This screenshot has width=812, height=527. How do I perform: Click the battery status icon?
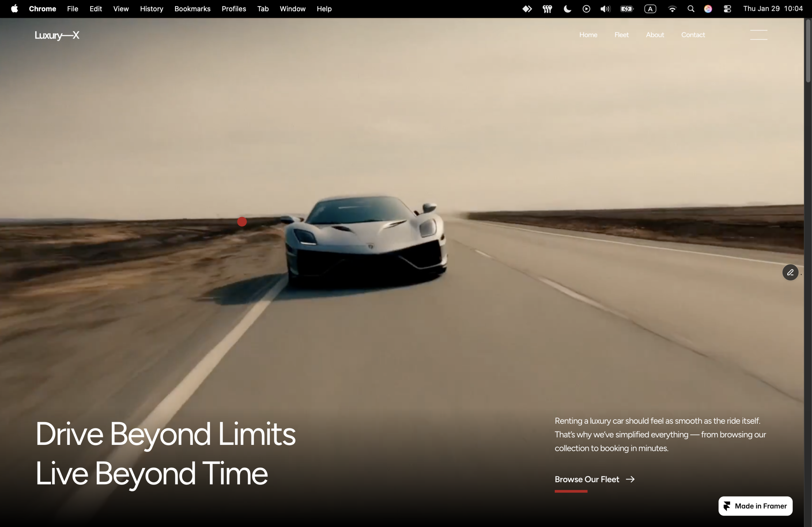tap(626, 9)
